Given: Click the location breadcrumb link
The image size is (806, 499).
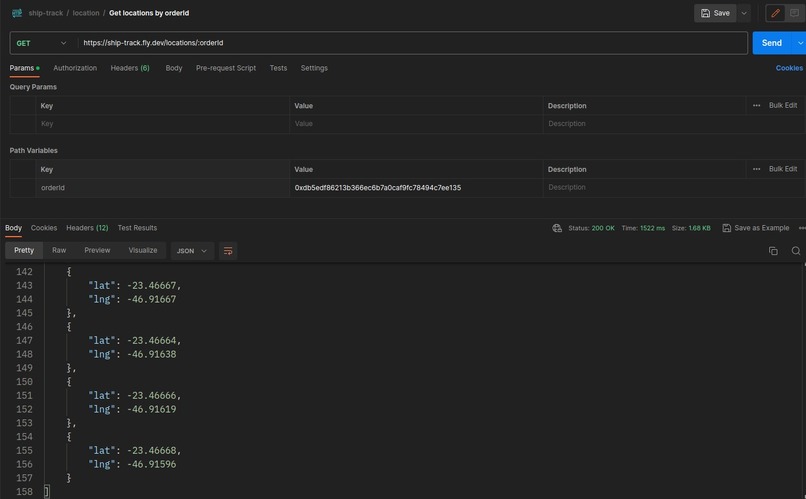Looking at the screenshot, I should [86, 13].
